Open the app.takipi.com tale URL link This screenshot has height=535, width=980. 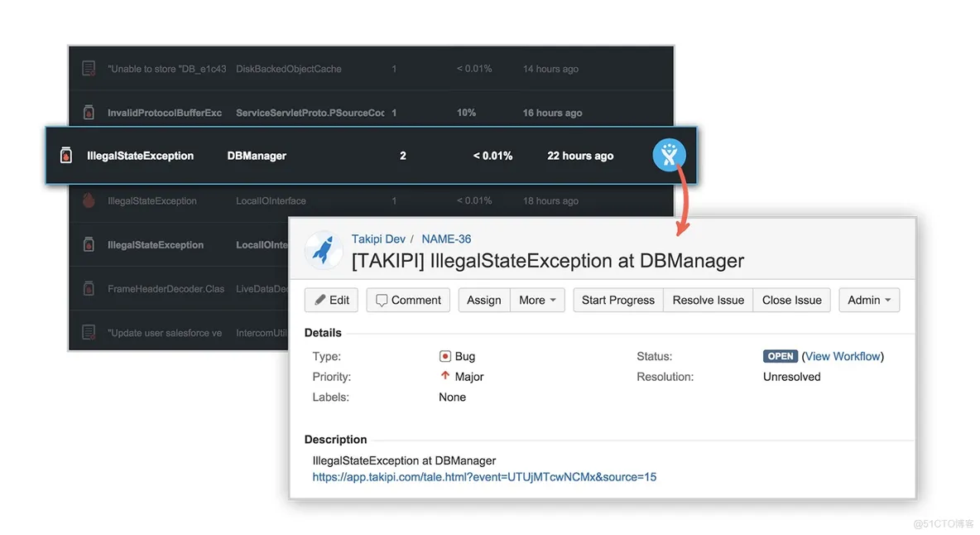click(x=484, y=477)
